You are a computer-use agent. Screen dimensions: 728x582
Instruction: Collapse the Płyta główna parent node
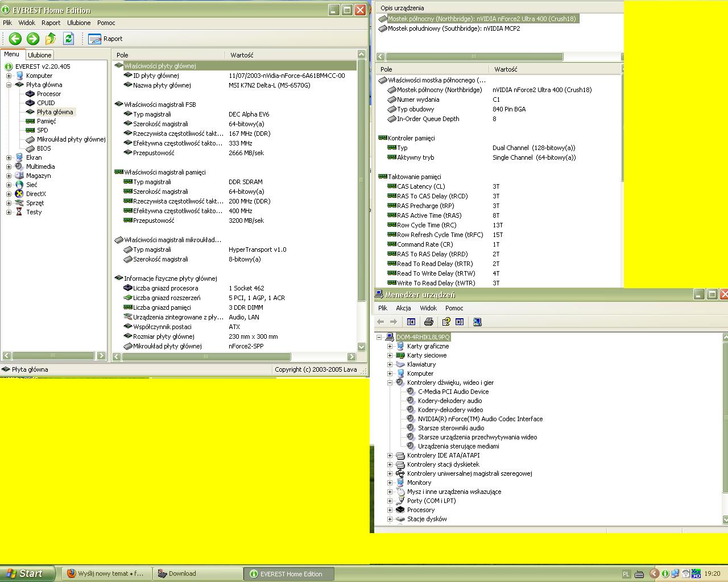tap(9, 85)
